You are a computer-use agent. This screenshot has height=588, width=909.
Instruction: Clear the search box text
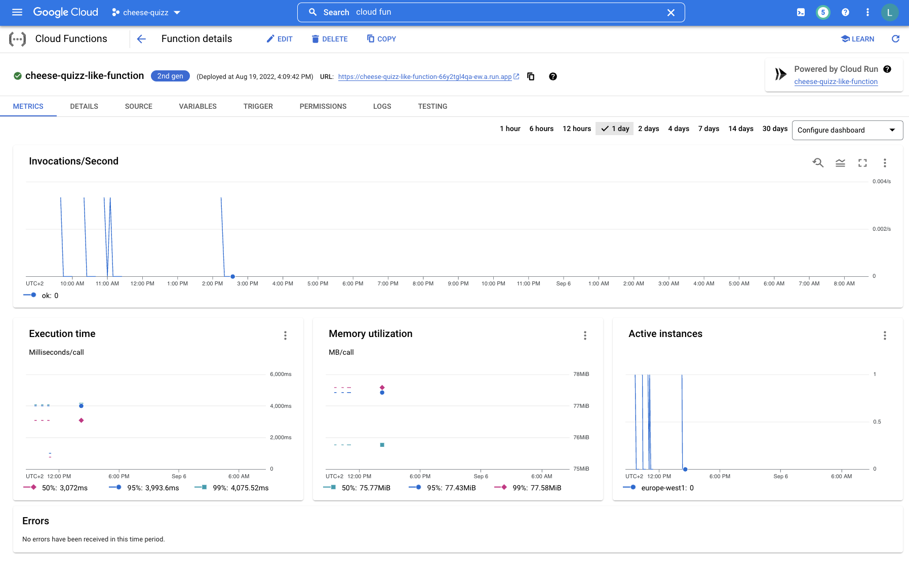pos(670,13)
